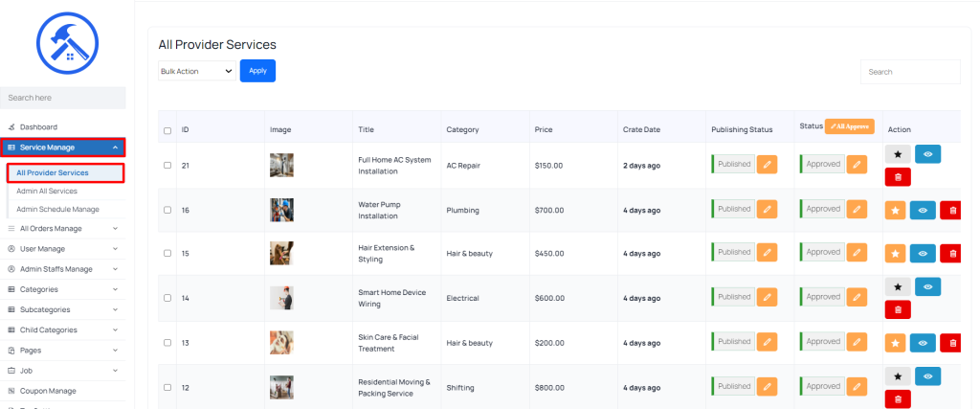View the Hair Extension & Styling service
This screenshot has width=980, height=409.
pyautogui.click(x=923, y=253)
